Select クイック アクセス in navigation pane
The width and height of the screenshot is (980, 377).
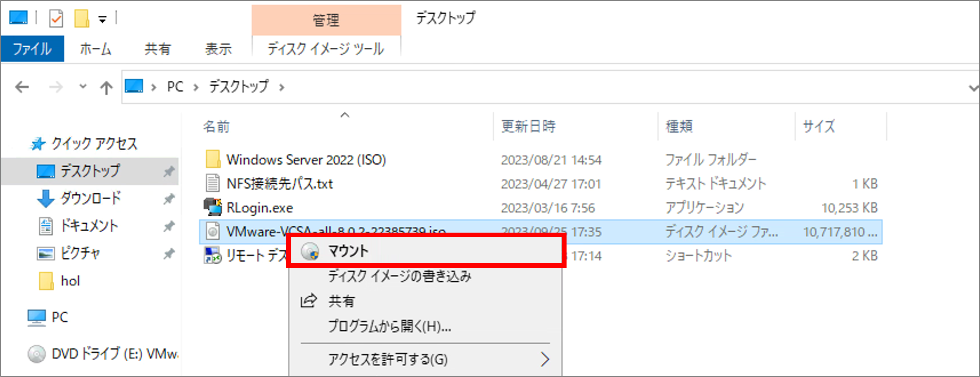pyautogui.click(x=94, y=144)
